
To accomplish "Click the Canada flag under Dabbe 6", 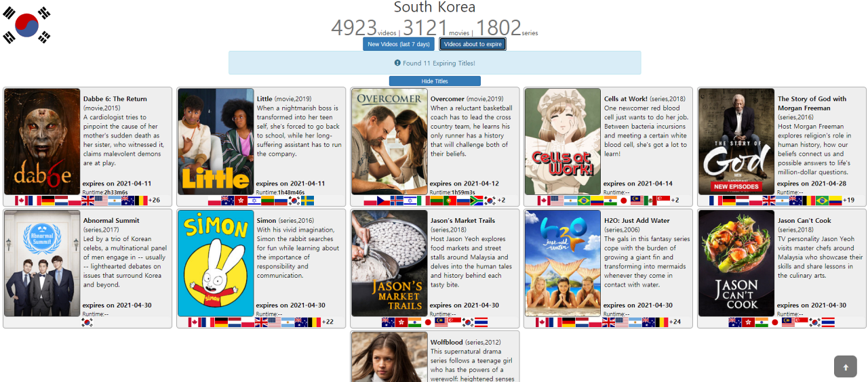I will [x=21, y=200].
